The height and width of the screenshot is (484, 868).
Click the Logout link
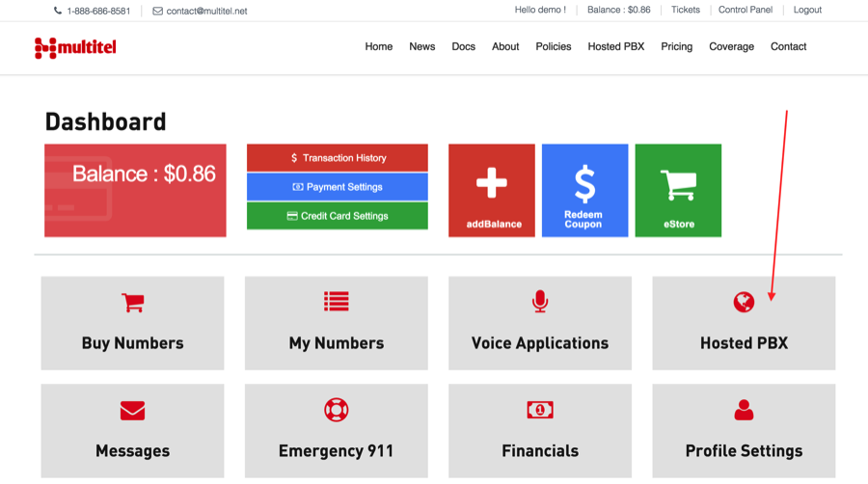point(807,10)
